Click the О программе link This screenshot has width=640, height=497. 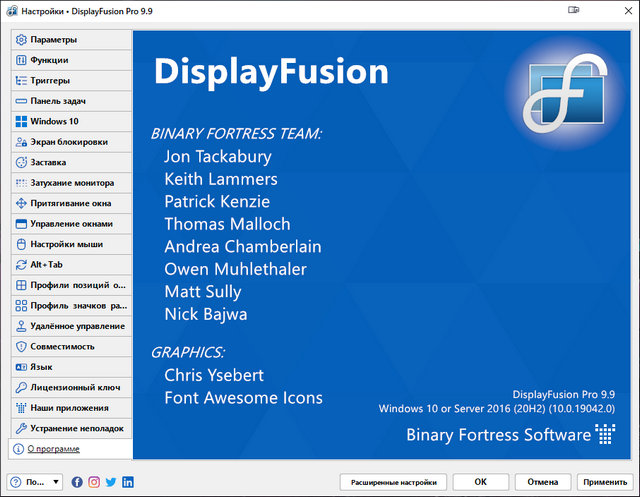(53, 449)
